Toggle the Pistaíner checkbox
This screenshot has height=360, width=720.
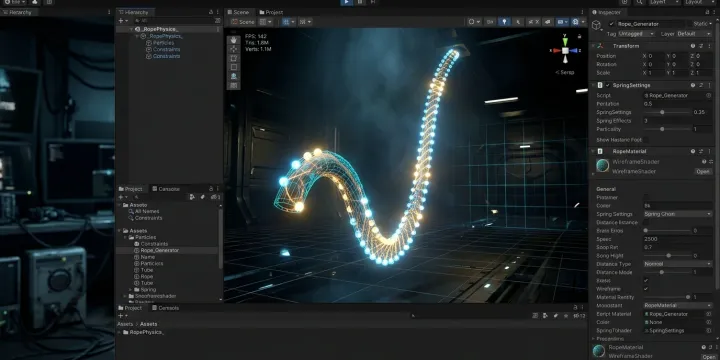click(x=646, y=197)
